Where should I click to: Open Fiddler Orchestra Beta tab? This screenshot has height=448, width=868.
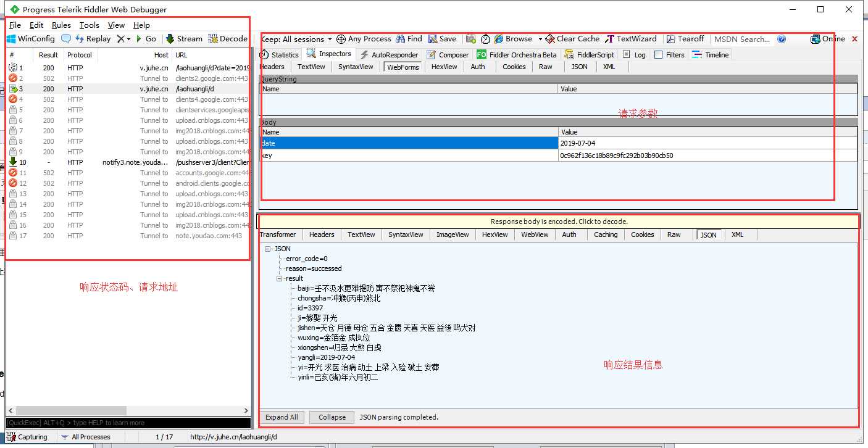tap(517, 55)
